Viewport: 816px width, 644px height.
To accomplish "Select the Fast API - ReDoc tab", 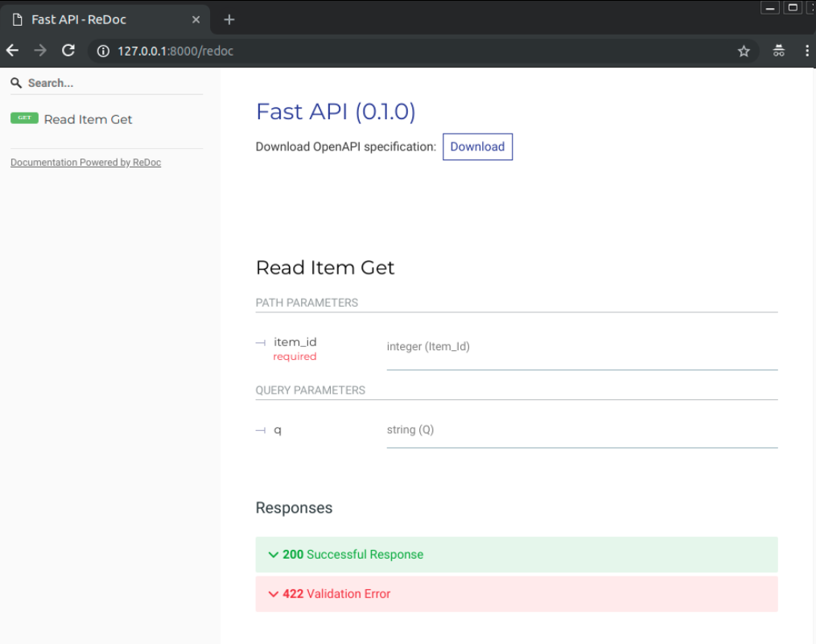I will coord(105,20).
